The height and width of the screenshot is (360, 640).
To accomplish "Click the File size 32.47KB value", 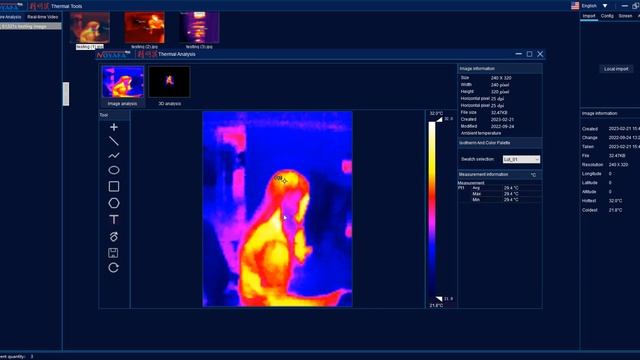I will pos(499,113).
